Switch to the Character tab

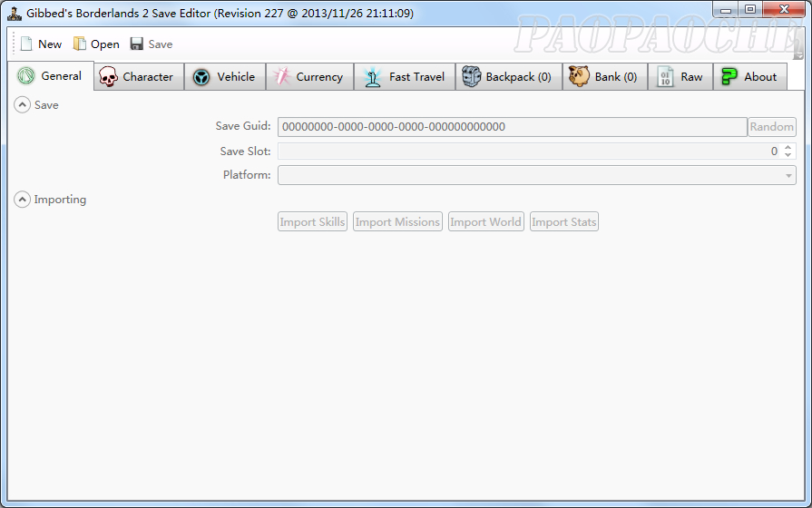[x=139, y=76]
